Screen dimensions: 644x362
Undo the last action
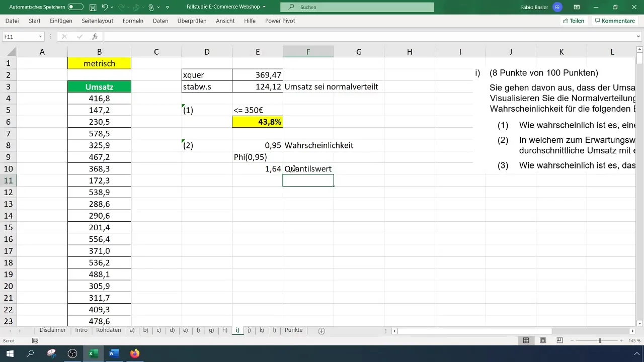(105, 7)
